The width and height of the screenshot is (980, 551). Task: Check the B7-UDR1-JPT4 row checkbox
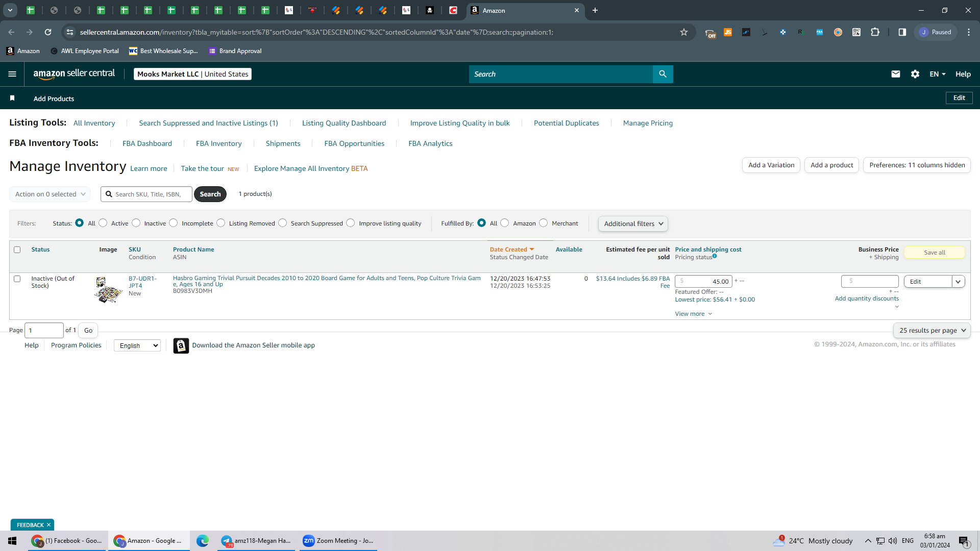pyautogui.click(x=17, y=279)
